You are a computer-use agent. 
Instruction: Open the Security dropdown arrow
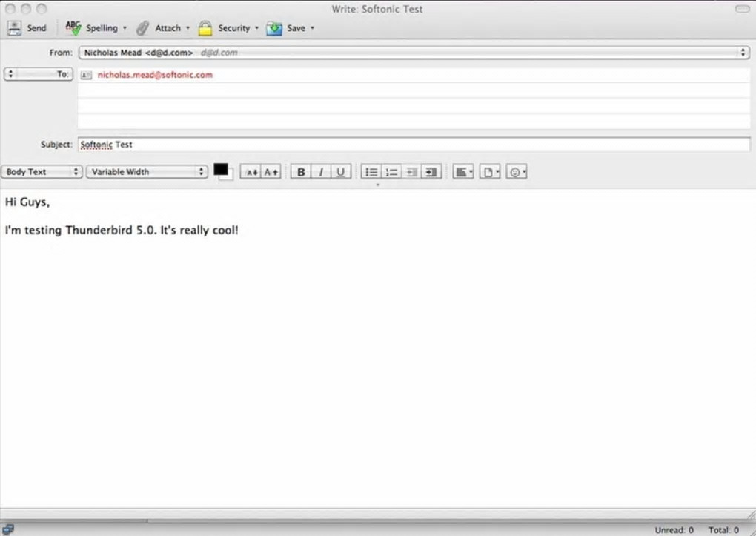pyautogui.click(x=256, y=28)
